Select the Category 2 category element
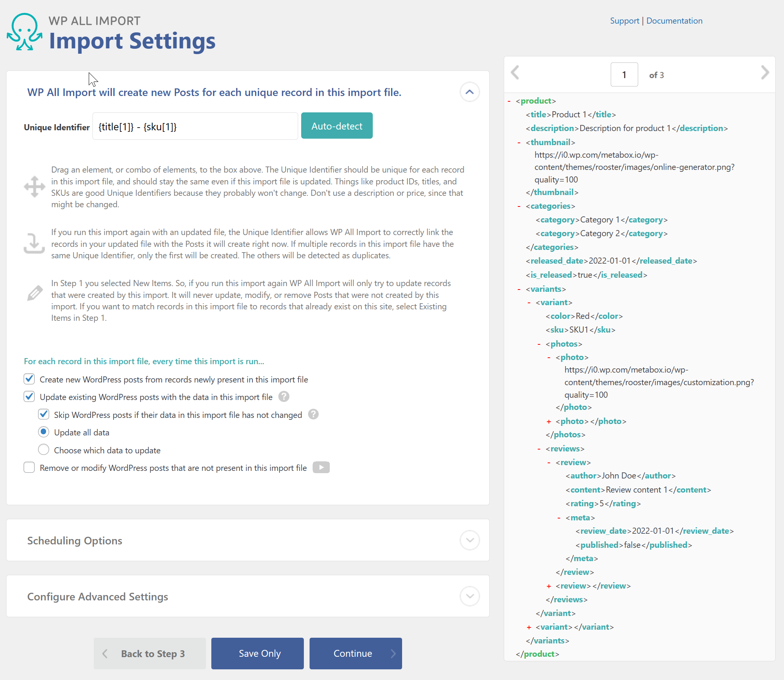This screenshot has width=784, height=680. (x=602, y=234)
